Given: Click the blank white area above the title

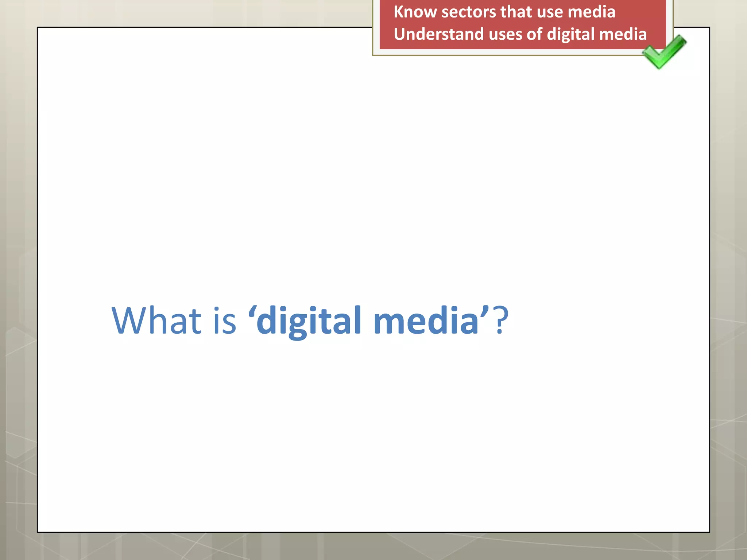Looking at the screenshot, I should click(x=310, y=164).
